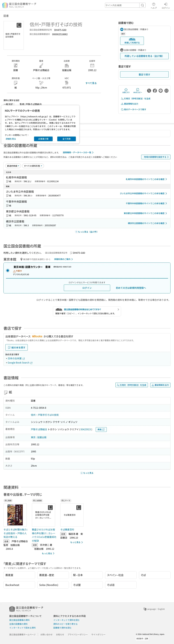Select 東京本館:図書カウンター 書庫 radio button
Screen dimensions: 174x644
click(8, 271)
